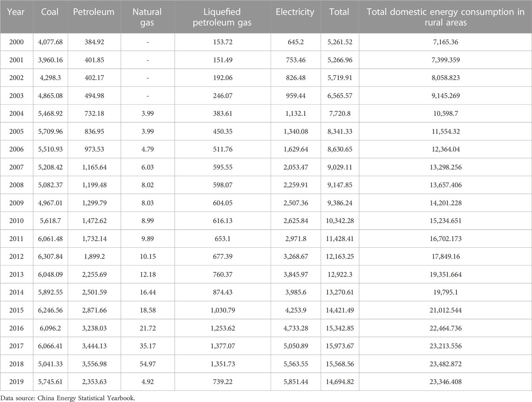Click the 2000 year row cell
532x402 pixels.
click(17, 42)
